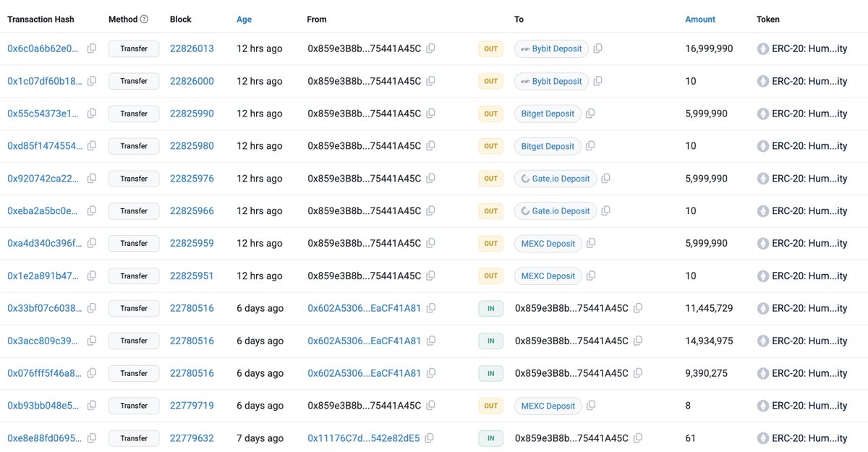This screenshot has height=452, width=868.
Task: Copy To address in amount 61 row
Action: tap(638, 438)
